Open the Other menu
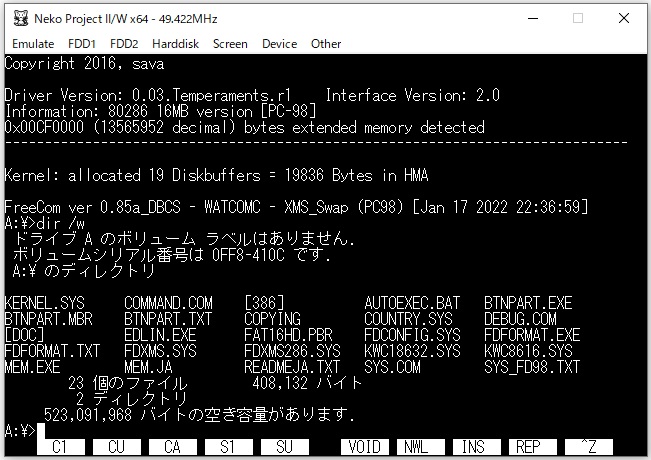Image resolution: width=651 pixels, height=460 pixels. [326, 44]
